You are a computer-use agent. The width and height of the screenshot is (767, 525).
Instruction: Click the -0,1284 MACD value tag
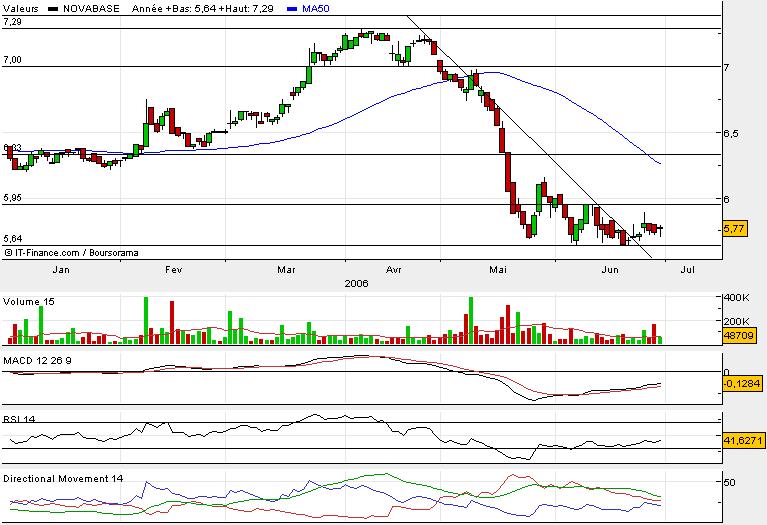pos(742,383)
